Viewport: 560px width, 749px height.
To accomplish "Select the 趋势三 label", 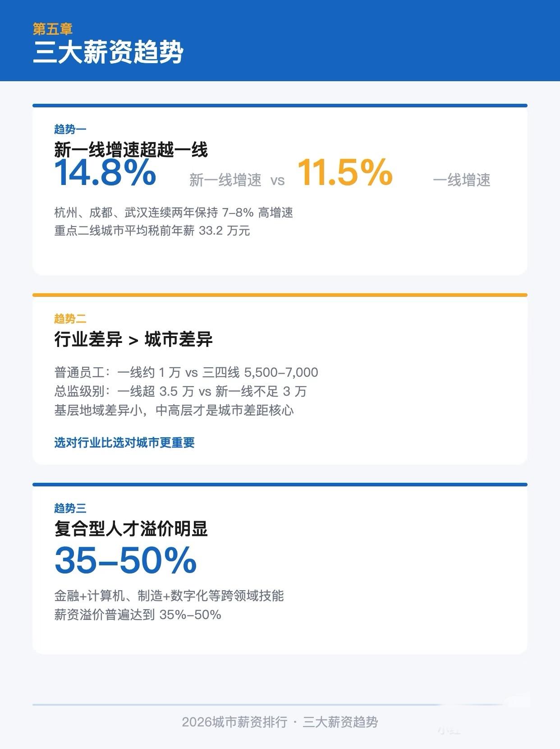I will pyautogui.click(x=70, y=509).
